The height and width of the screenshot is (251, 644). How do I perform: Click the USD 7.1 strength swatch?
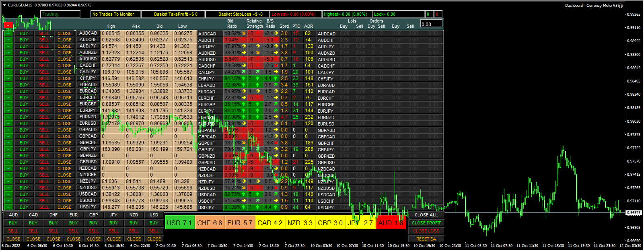coord(179,223)
